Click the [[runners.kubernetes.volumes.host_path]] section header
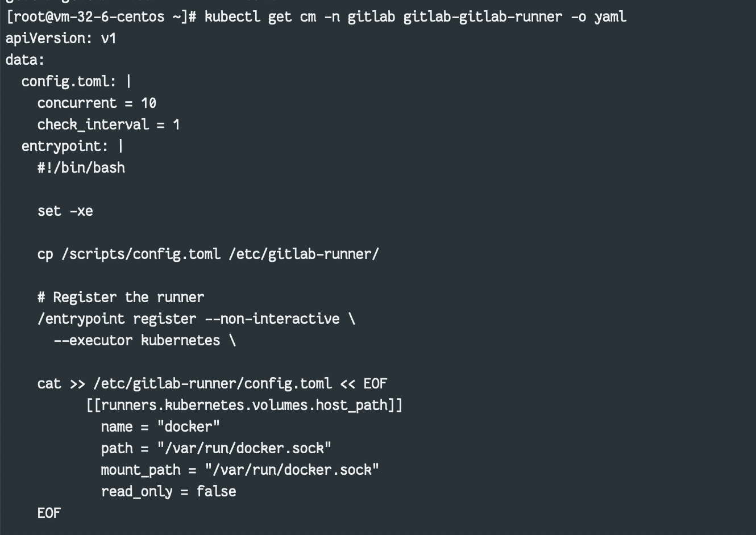 244,406
